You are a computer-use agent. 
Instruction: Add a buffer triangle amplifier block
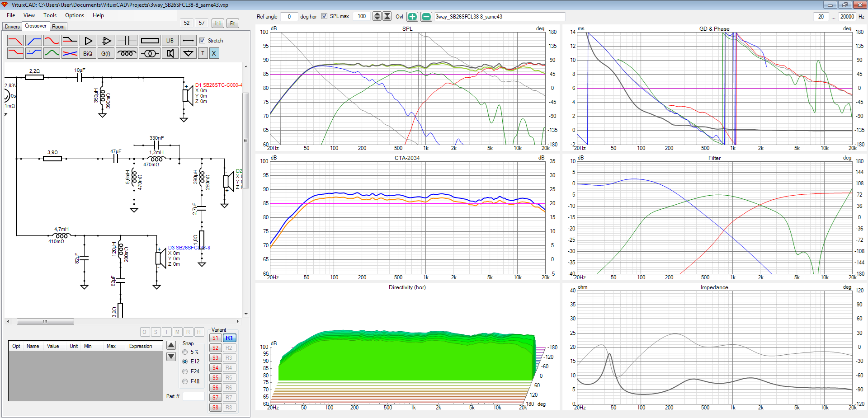tap(88, 41)
